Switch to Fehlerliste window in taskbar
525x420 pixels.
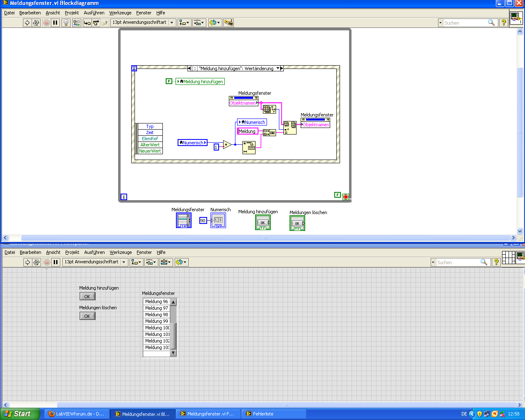tap(274, 414)
